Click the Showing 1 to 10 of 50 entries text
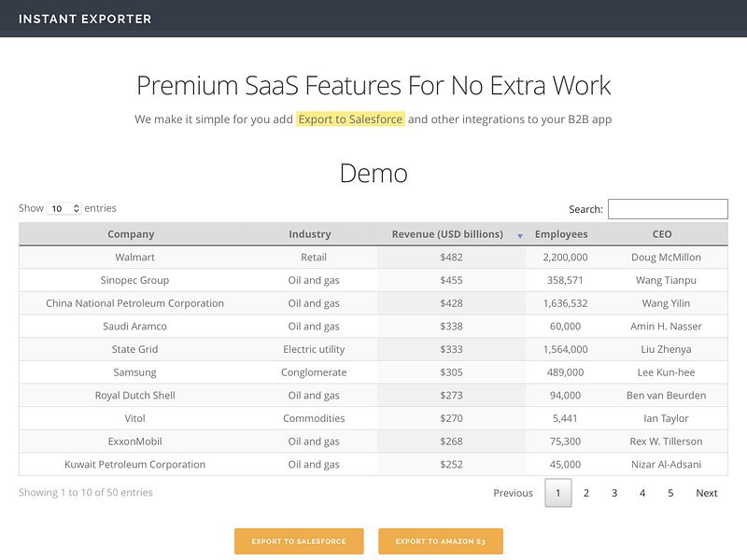Image resolution: width=747 pixels, height=560 pixels. [x=86, y=493]
